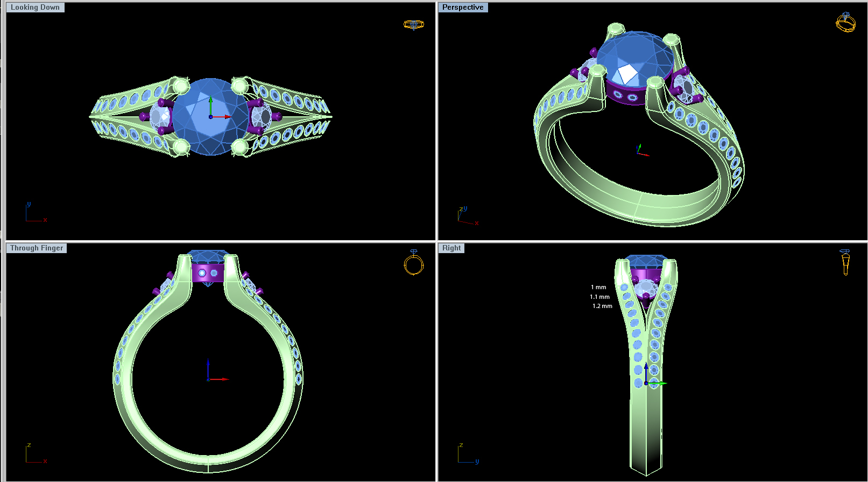
Task: Click the ring side icon in Right viewport
Action: pos(845,262)
